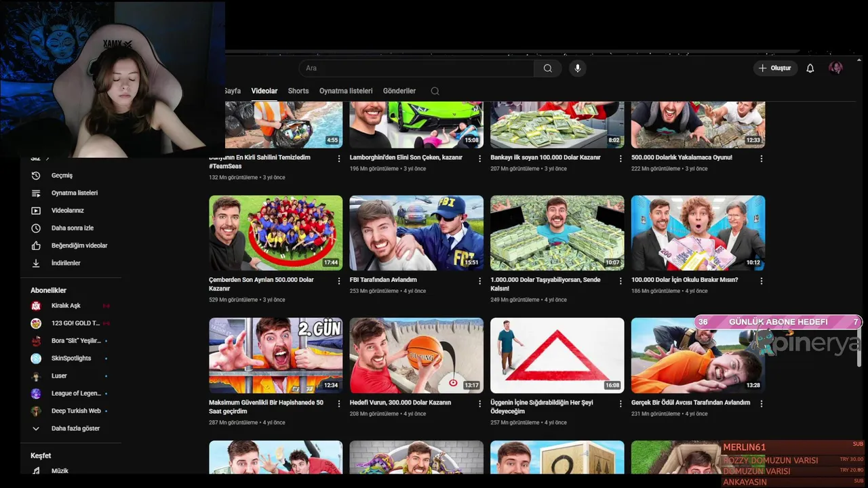Open options menu for Üçgenin İçine video
This screenshot has width=868, height=488.
coord(620,403)
